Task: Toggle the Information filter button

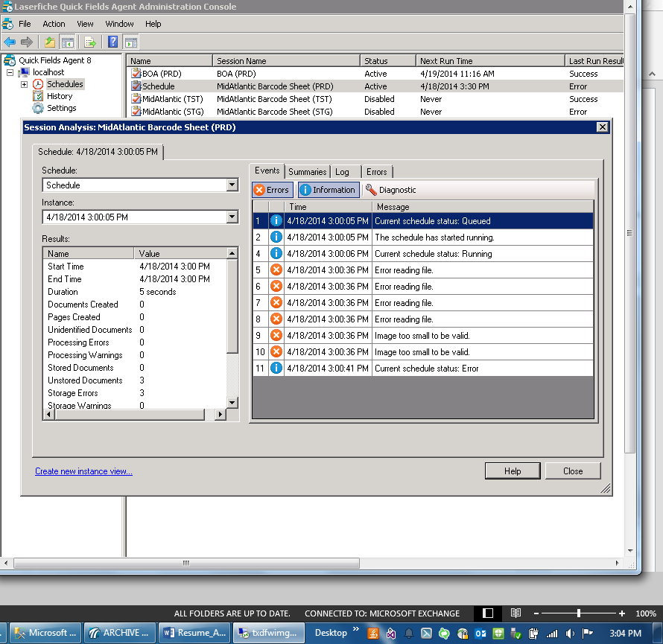Action: coord(328,190)
